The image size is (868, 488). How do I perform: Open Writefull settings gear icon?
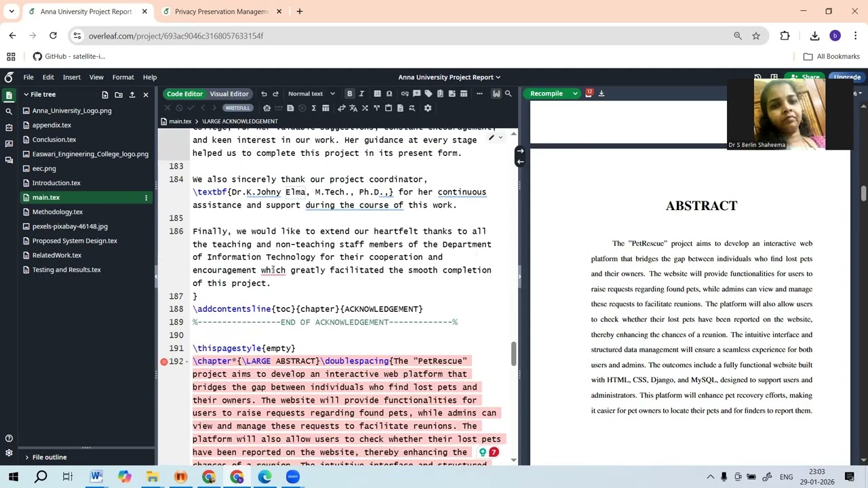428,108
